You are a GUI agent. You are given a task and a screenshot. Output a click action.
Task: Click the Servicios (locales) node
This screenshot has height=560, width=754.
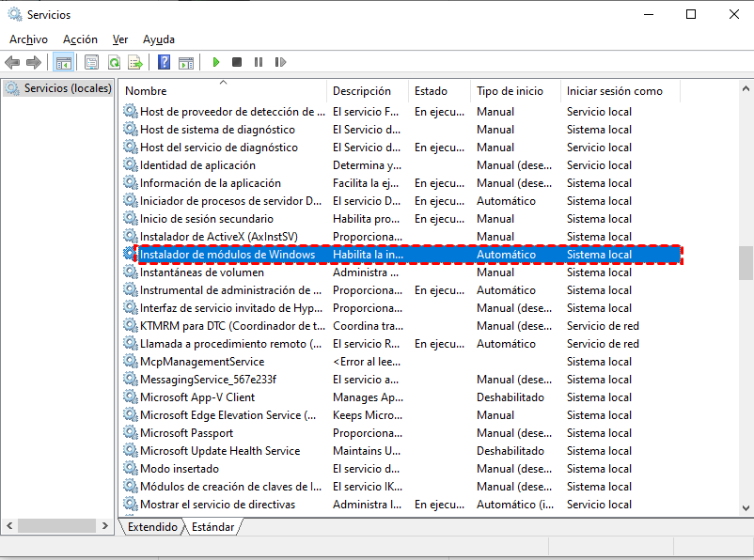click(x=60, y=90)
